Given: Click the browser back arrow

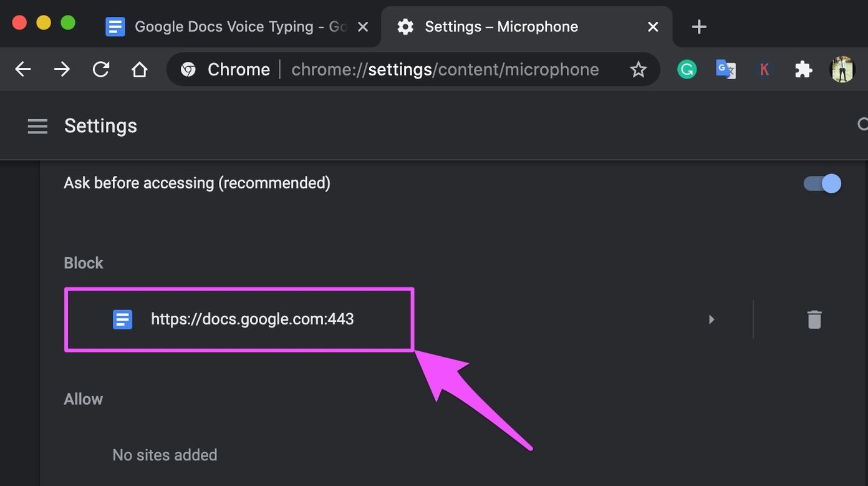Looking at the screenshot, I should click(23, 69).
